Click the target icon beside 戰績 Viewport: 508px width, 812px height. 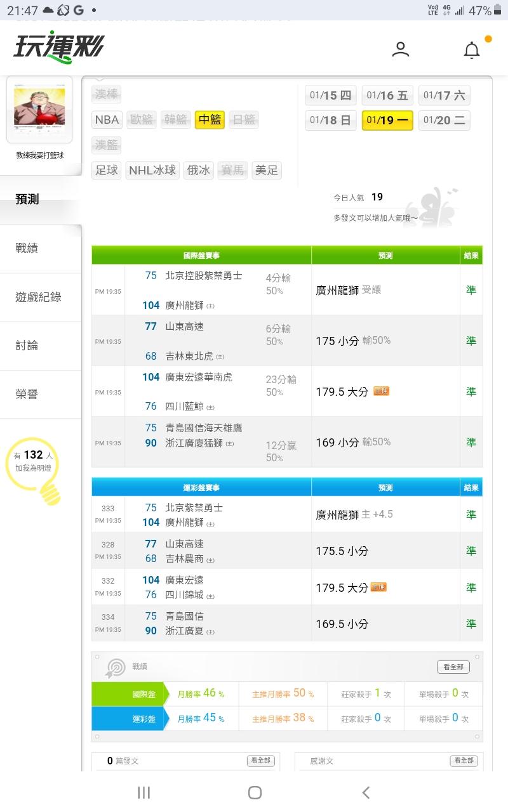[116, 667]
